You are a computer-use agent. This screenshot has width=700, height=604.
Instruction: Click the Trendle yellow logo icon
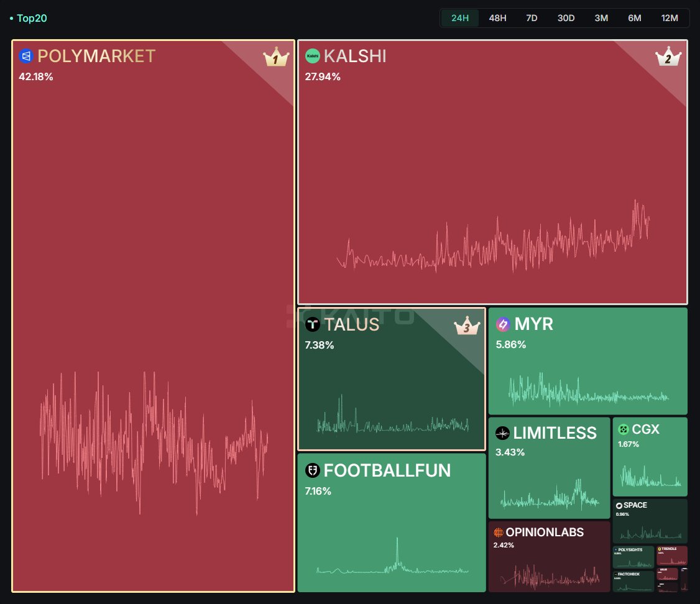[660, 549]
